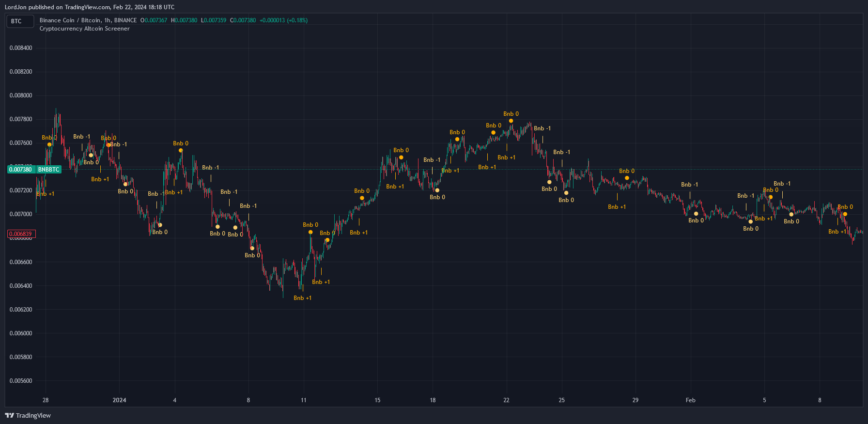The height and width of the screenshot is (424, 868).
Task: Click the low price value L0.007359
Action: [x=214, y=20]
